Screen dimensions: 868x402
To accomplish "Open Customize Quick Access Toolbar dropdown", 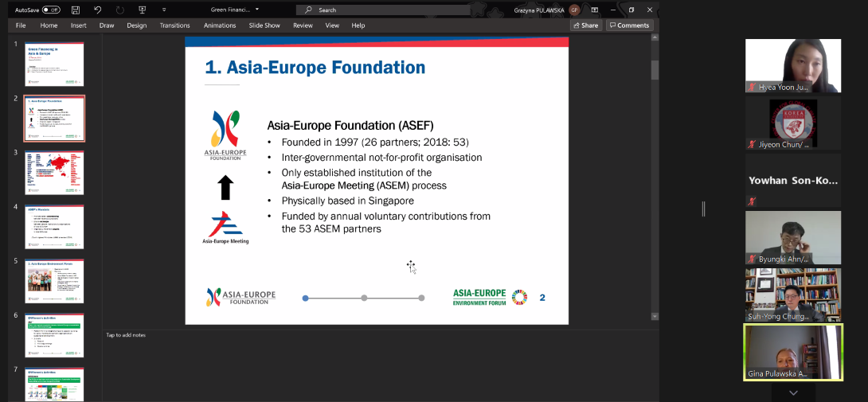I will (164, 10).
